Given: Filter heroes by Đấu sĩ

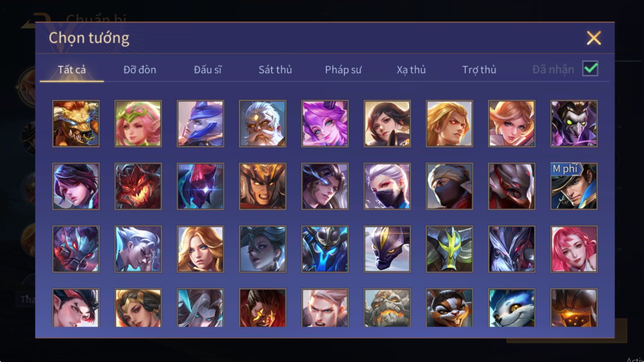Looking at the screenshot, I should (208, 69).
